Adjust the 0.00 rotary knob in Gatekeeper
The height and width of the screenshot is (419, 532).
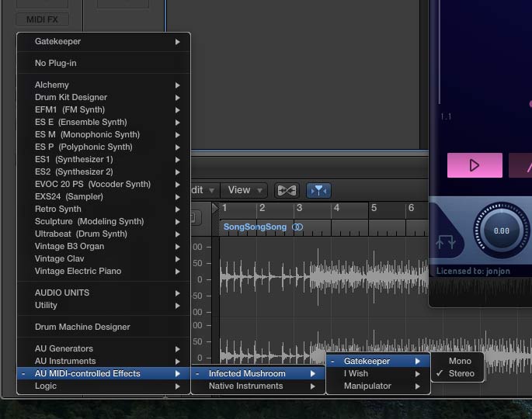[x=501, y=230]
